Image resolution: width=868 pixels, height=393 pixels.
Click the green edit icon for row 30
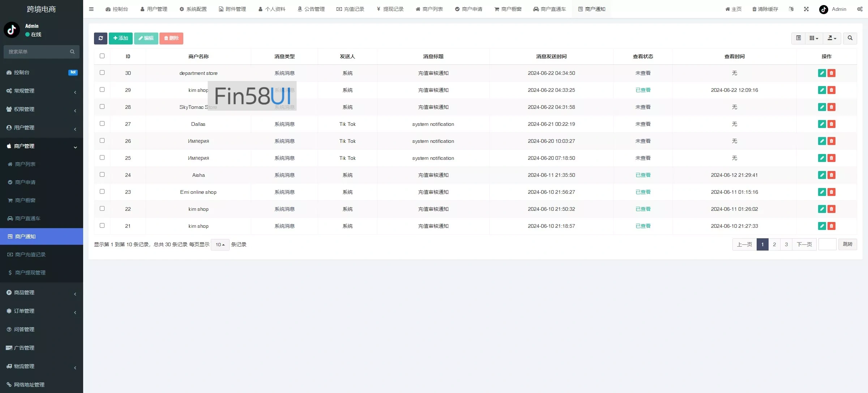pos(822,73)
